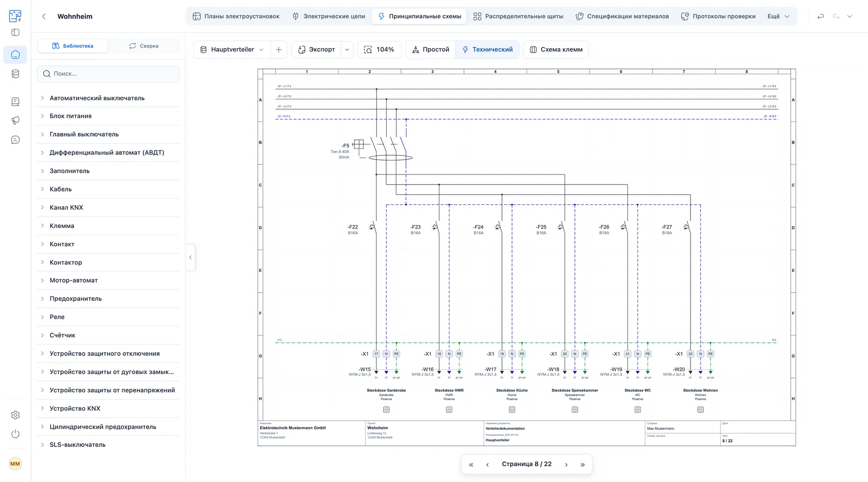Expand Автоматический выключатель category
This screenshot has height=482, width=868.
(108, 98)
